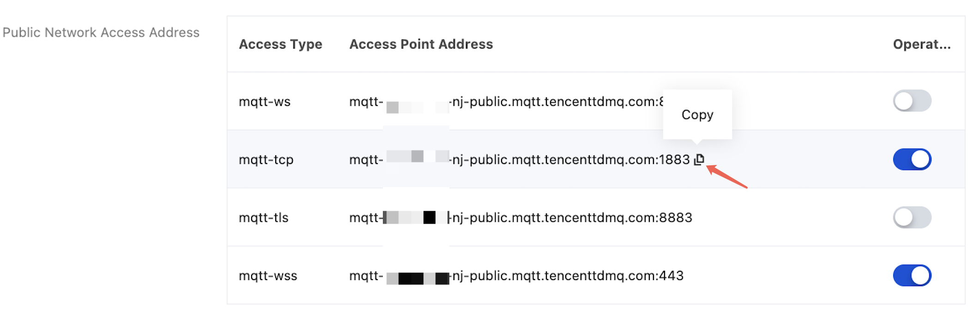Disable the mqtt-tcp access toggle
The height and width of the screenshot is (317, 980).
click(x=912, y=159)
